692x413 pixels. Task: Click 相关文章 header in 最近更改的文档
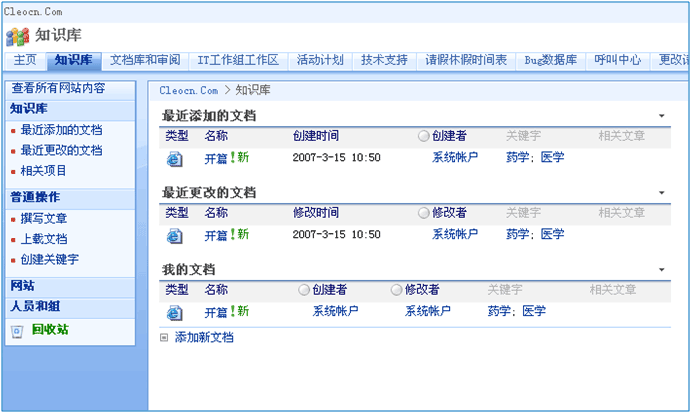(622, 213)
